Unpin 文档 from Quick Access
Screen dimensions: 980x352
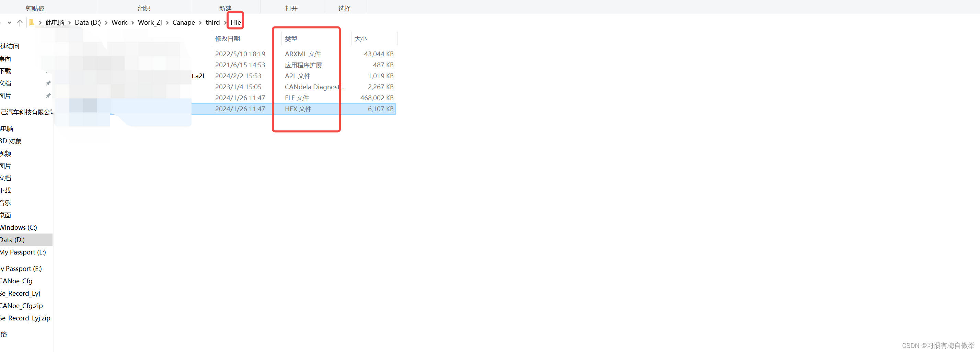[48, 83]
